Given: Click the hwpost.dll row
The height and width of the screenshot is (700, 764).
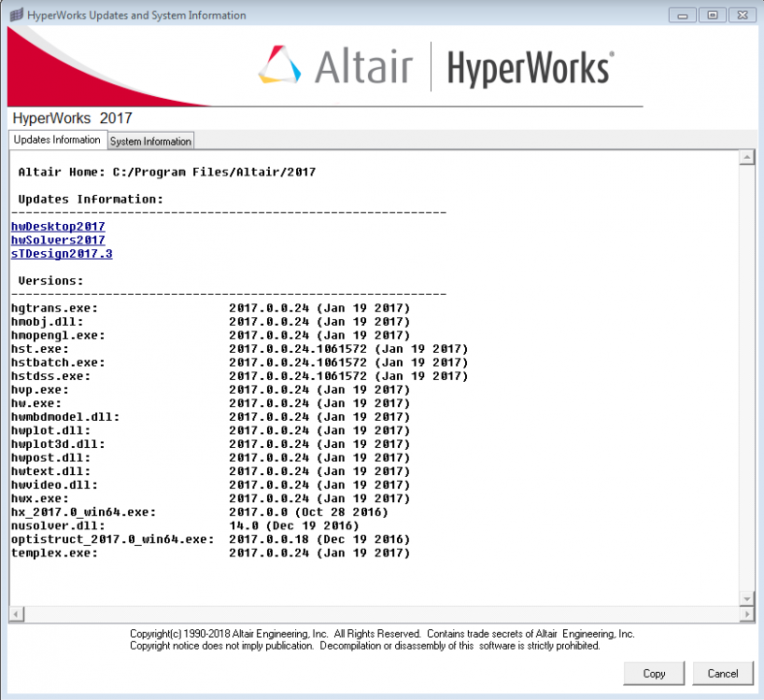Looking at the screenshot, I should [210, 458].
